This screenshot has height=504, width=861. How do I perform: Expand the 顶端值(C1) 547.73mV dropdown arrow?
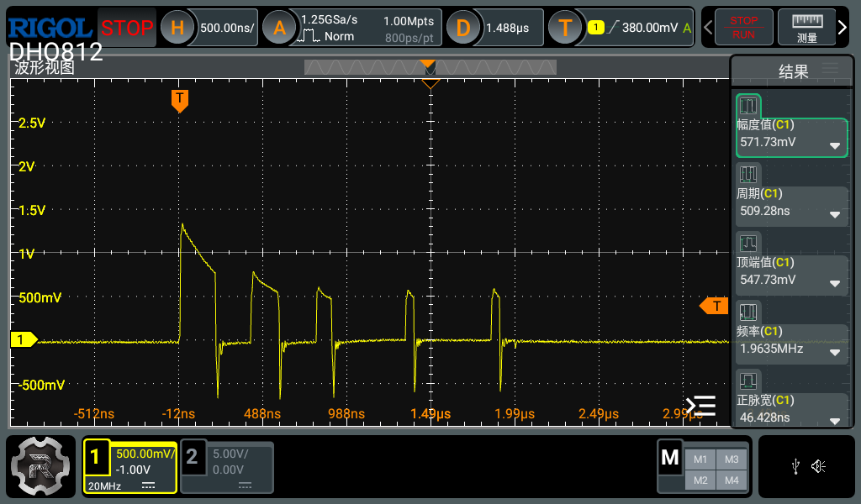pos(835,284)
